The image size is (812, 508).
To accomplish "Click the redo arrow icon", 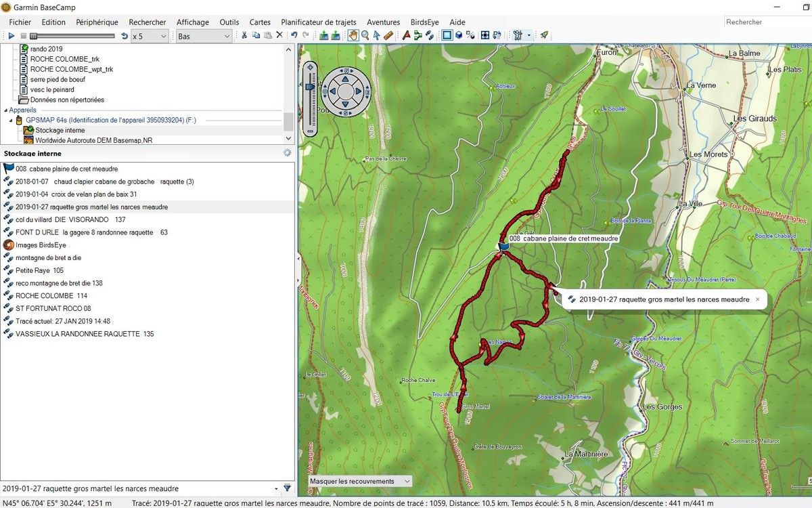I will tap(306, 35).
